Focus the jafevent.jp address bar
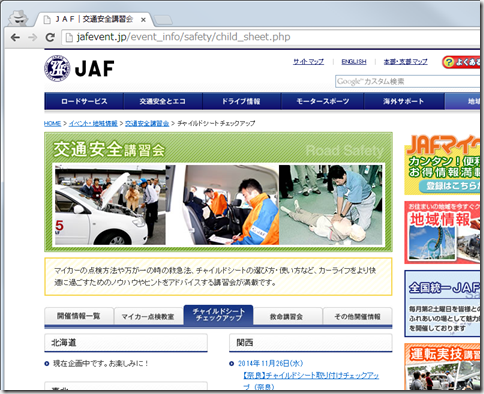This screenshot has height=394, width=484. tap(270, 37)
